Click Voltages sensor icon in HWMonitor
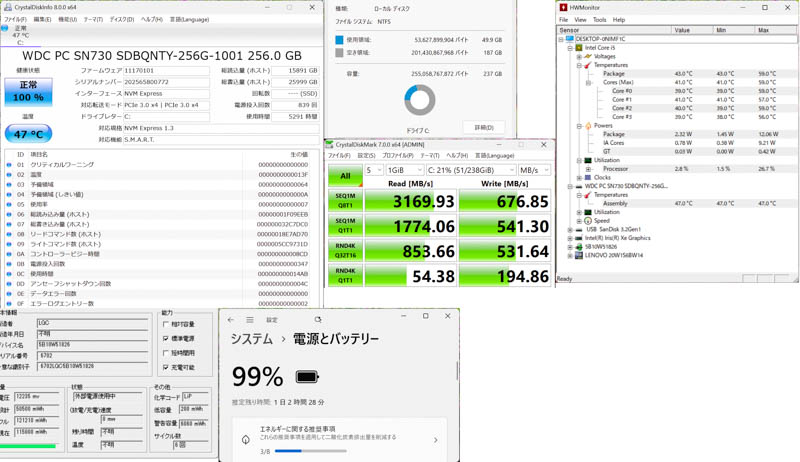This screenshot has width=800, height=462. (x=588, y=56)
